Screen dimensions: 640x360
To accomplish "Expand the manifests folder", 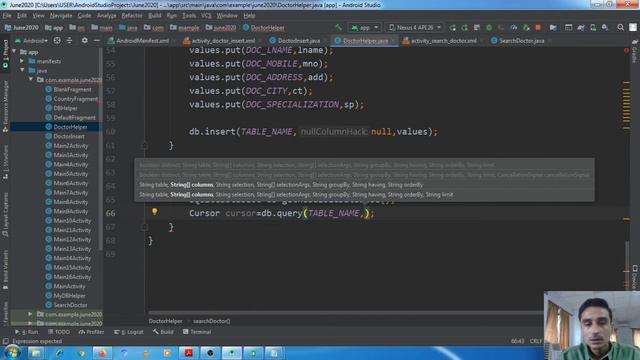I will tap(22, 61).
